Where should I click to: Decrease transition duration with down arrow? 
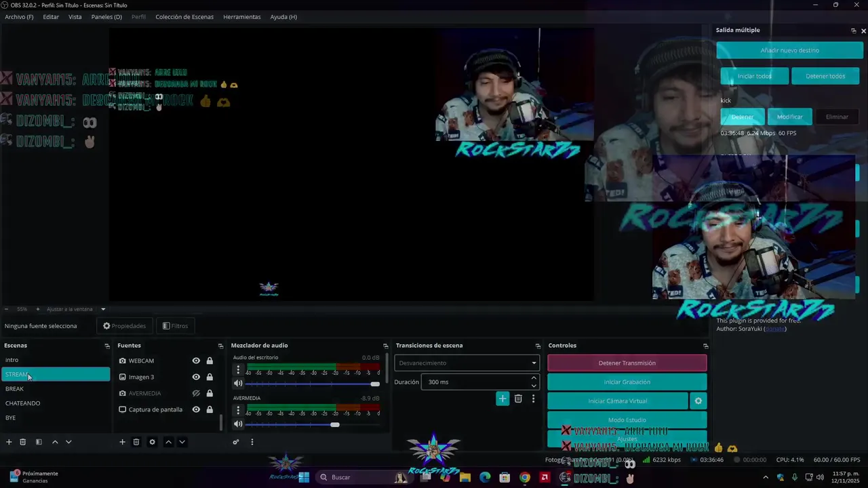pyautogui.click(x=534, y=386)
